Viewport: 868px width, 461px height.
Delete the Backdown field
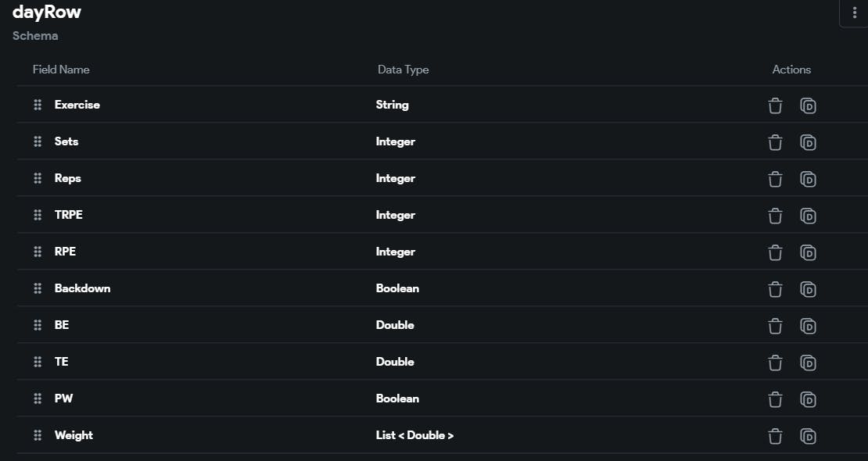(775, 289)
